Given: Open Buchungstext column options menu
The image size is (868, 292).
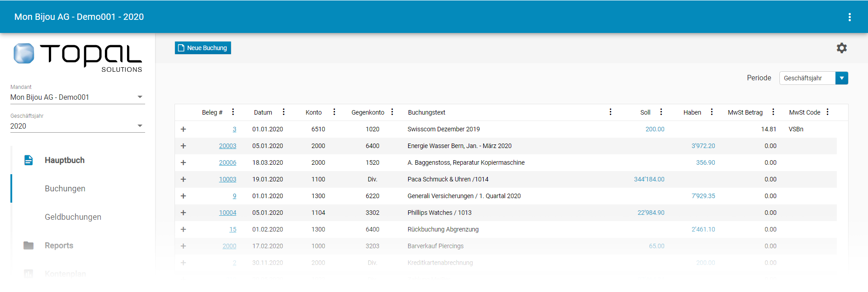Looking at the screenshot, I should (610, 112).
